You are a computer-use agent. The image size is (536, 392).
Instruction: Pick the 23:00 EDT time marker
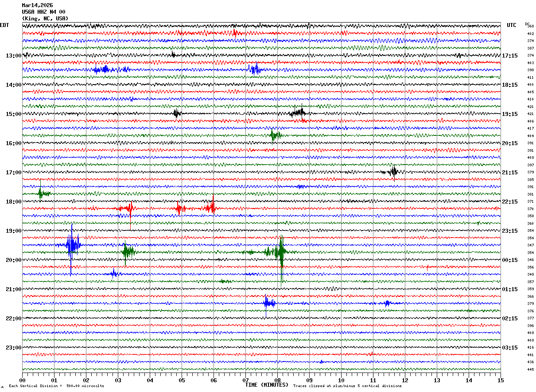13,348
